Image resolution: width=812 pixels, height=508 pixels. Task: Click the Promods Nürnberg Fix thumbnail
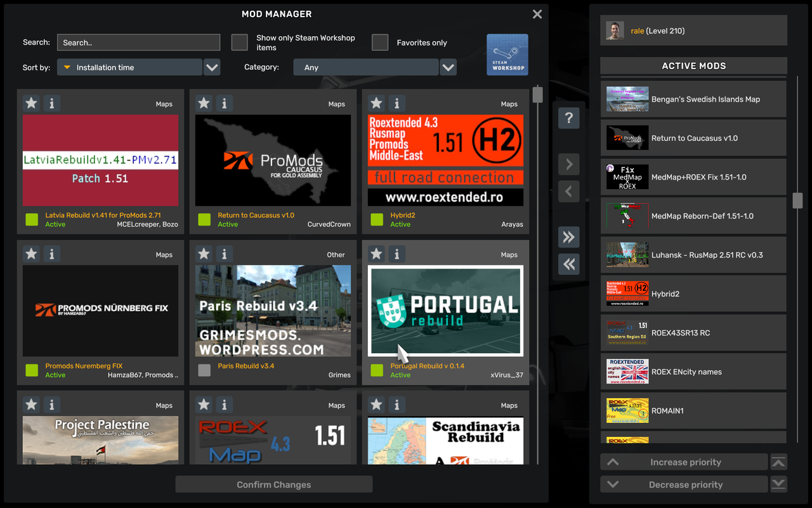pyautogui.click(x=100, y=311)
